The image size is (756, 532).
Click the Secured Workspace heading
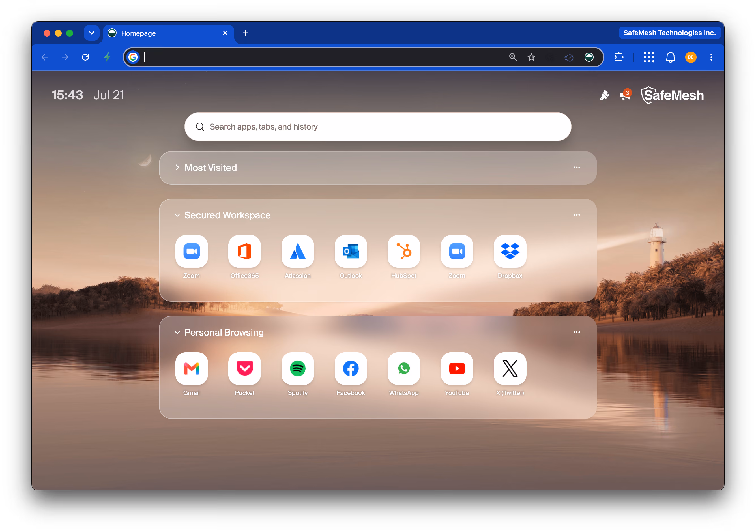tap(227, 215)
